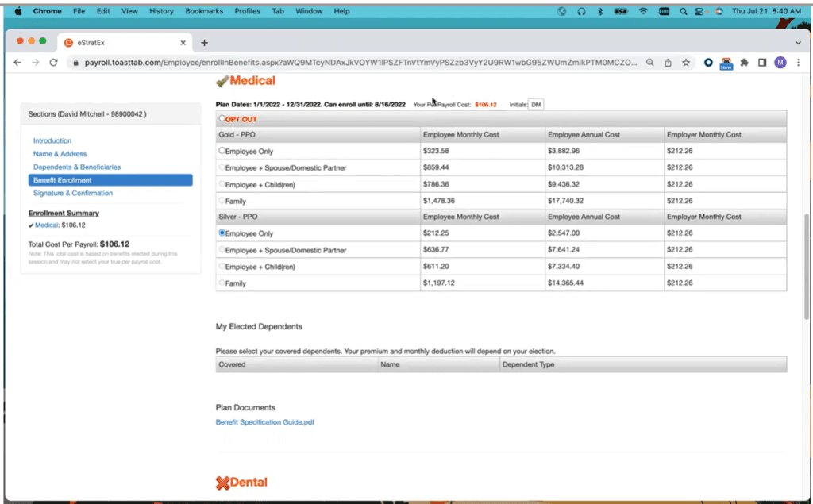Click the red X icon beside Dental

222,482
